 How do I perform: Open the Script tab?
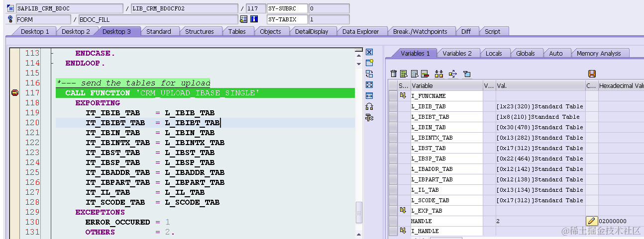[492, 31]
